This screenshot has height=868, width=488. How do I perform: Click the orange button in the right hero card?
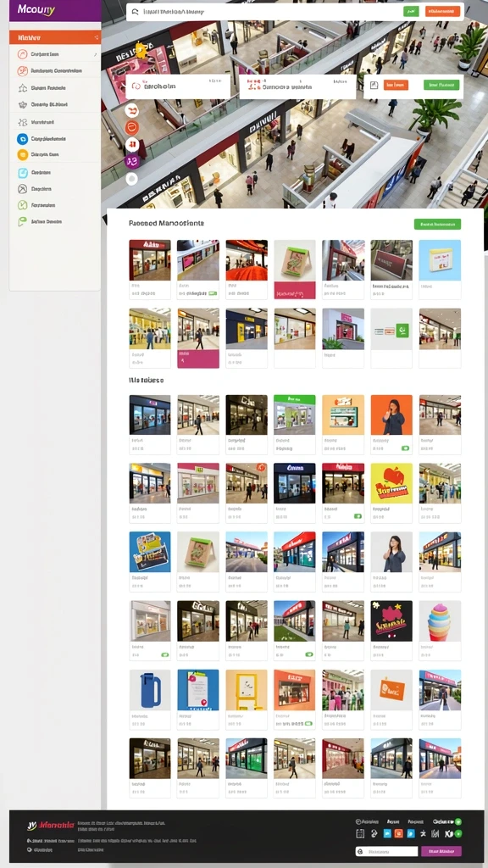[x=396, y=85]
